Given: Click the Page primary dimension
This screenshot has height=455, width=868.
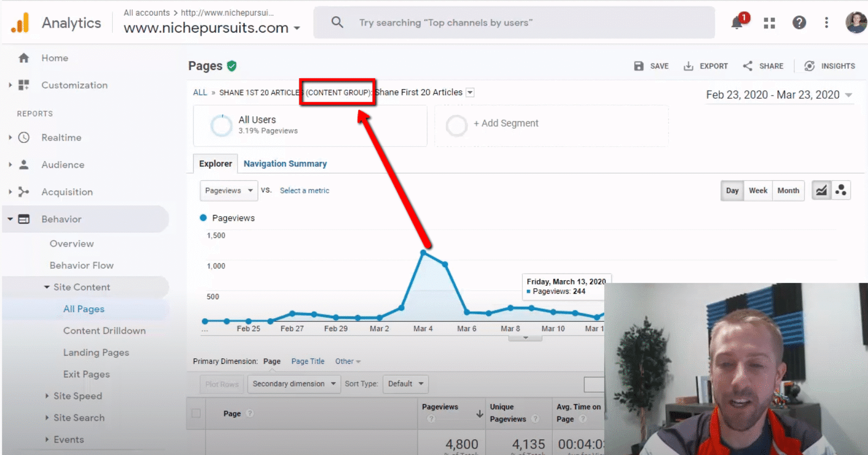Looking at the screenshot, I should (x=272, y=362).
